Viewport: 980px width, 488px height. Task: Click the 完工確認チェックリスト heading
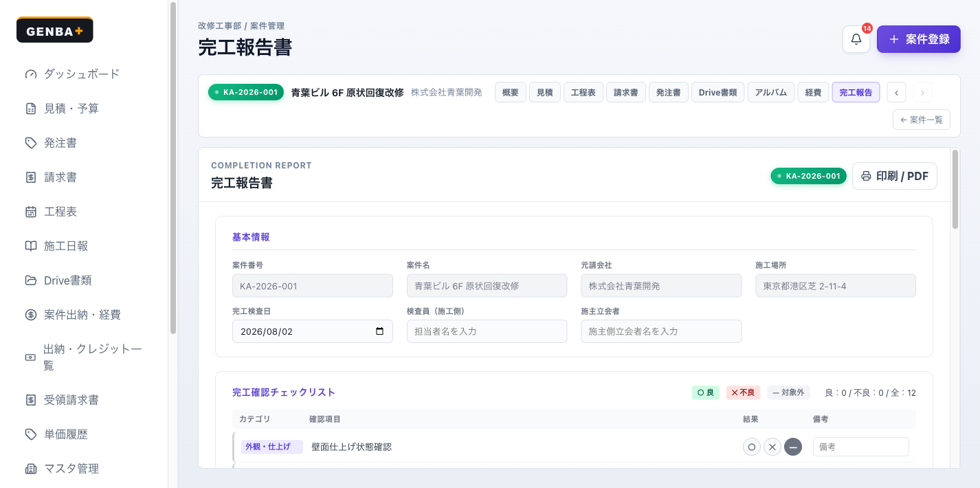pos(284,392)
